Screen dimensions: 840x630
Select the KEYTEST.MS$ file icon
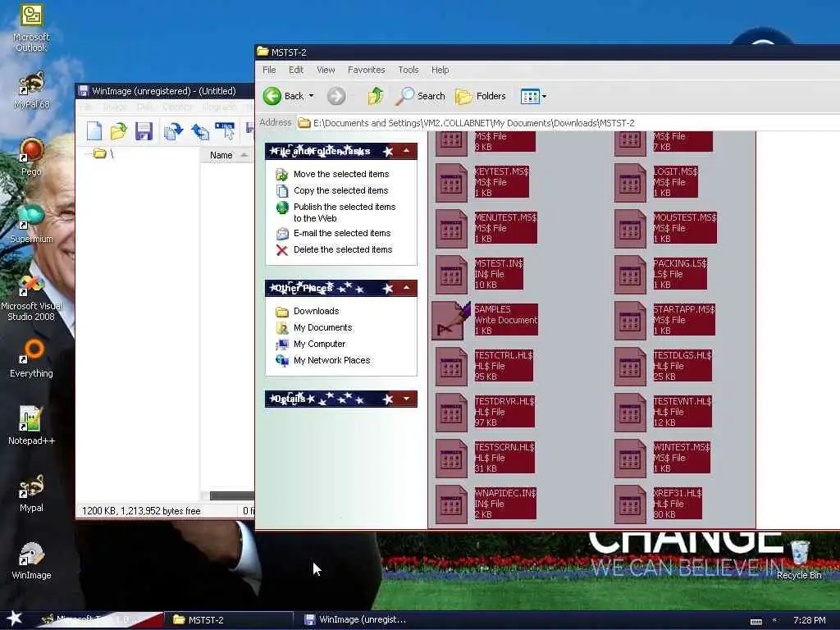click(x=451, y=183)
